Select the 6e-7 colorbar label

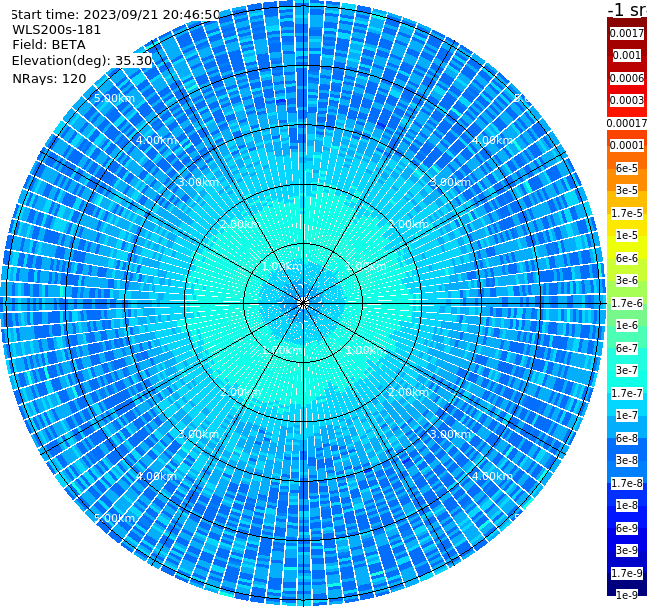point(627,348)
